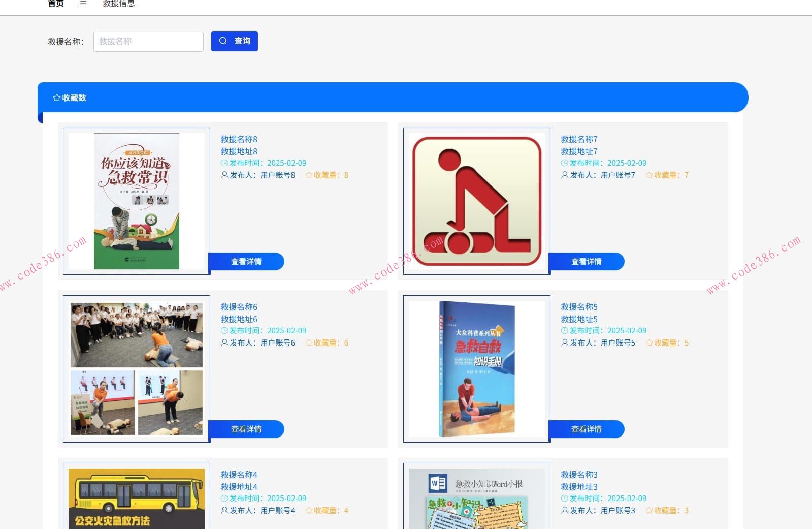Viewport: 812px width, 529px height.
Task: Click the clock icon on 救援名称7 card
Action: (x=565, y=163)
